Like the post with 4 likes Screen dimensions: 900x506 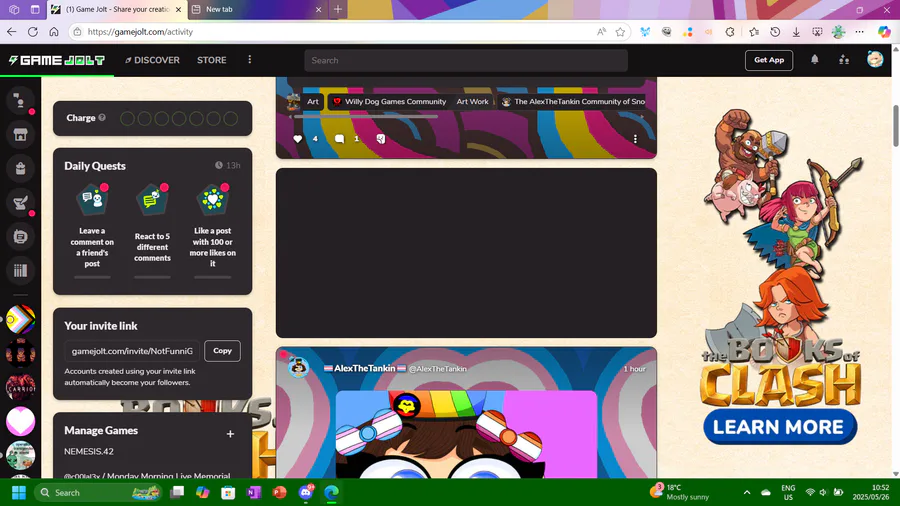[x=297, y=139]
